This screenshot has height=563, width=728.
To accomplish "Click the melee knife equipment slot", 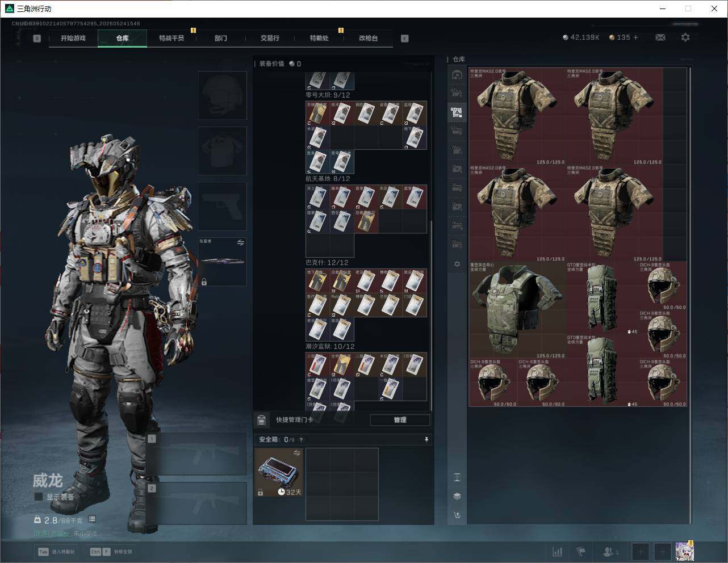I will (x=223, y=262).
